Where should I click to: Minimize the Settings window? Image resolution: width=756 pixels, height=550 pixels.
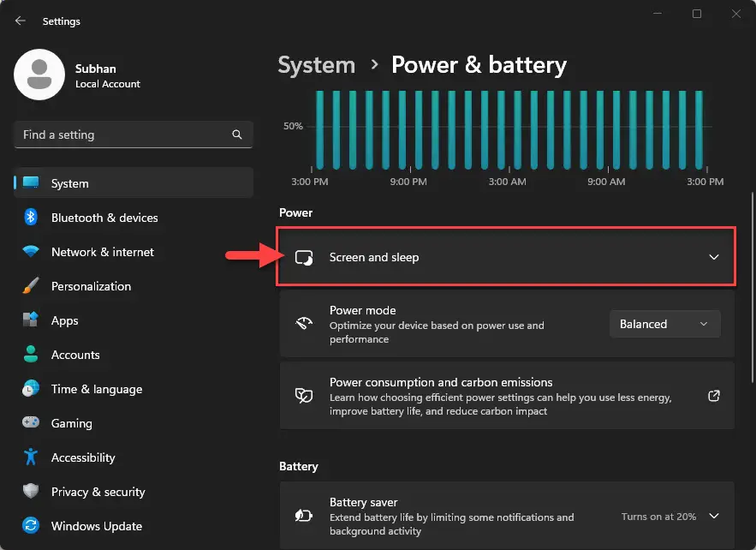tap(658, 14)
